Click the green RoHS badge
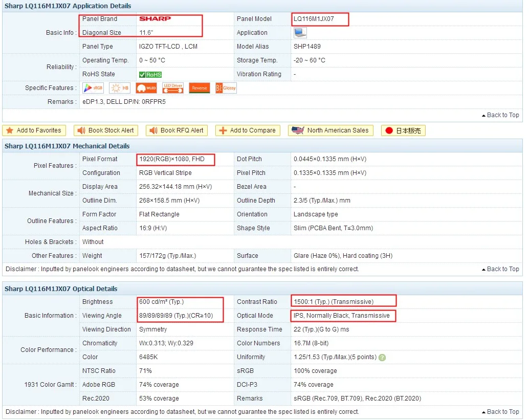Screen dimensions: 529x420 click(x=150, y=75)
